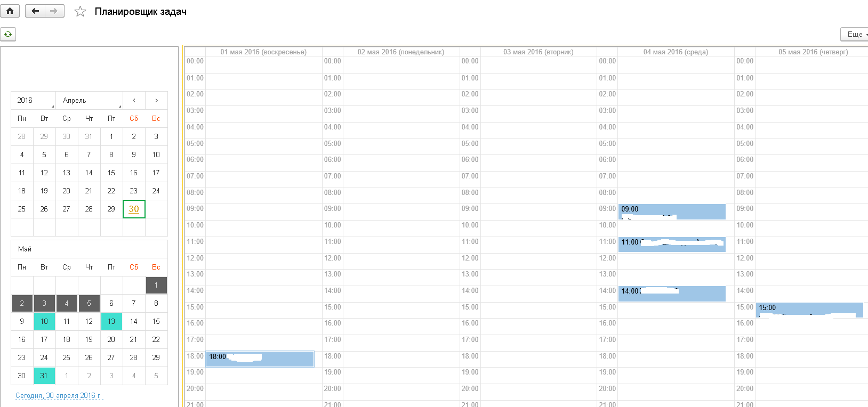
Task: Go to previous month in calendar
Action: (134, 100)
